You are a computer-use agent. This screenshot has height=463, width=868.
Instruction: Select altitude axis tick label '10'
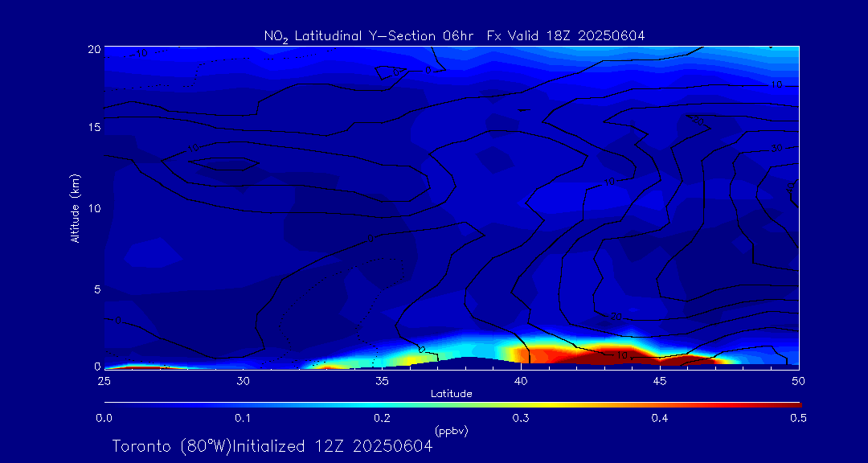(x=94, y=207)
